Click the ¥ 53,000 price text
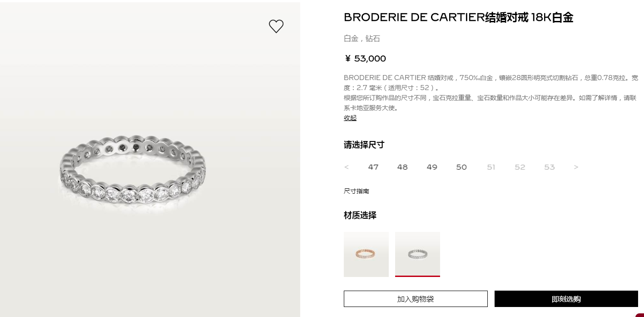The height and width of the screenshot is (317, 644). tap(365, 59)
